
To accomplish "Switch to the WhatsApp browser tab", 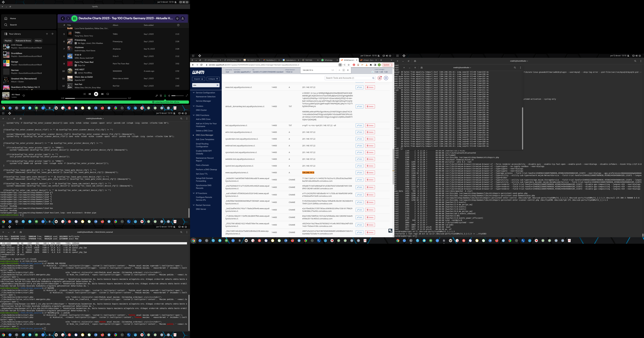I will [328, 60].
